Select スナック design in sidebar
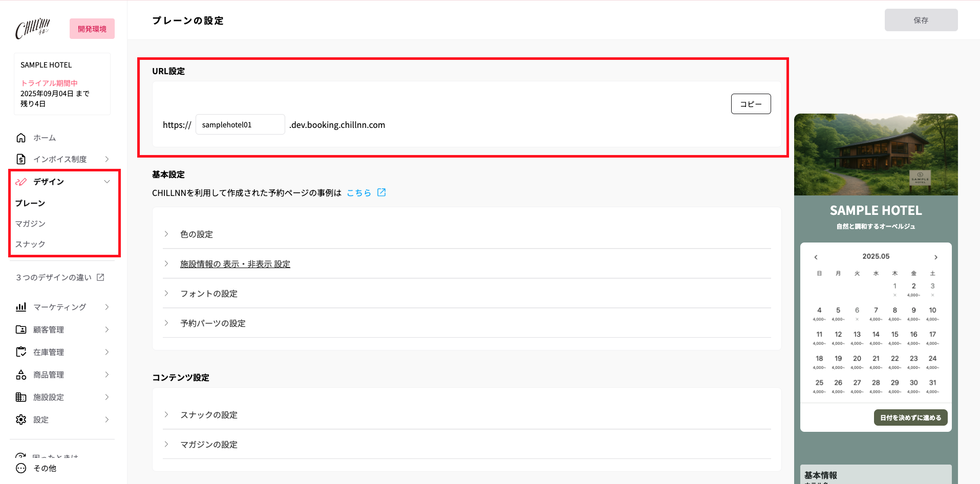This screenshot has width=980, height=484. [30, 244]
